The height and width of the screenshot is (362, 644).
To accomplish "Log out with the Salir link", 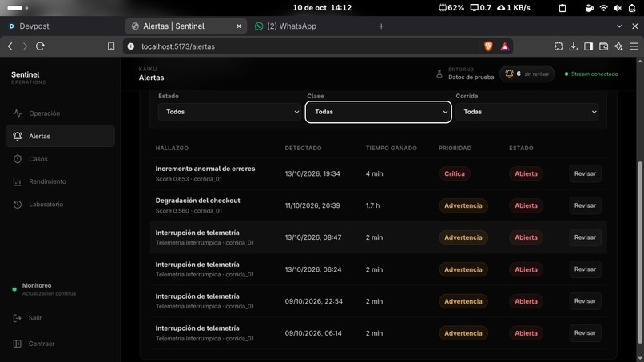I will tap(35, 318).
